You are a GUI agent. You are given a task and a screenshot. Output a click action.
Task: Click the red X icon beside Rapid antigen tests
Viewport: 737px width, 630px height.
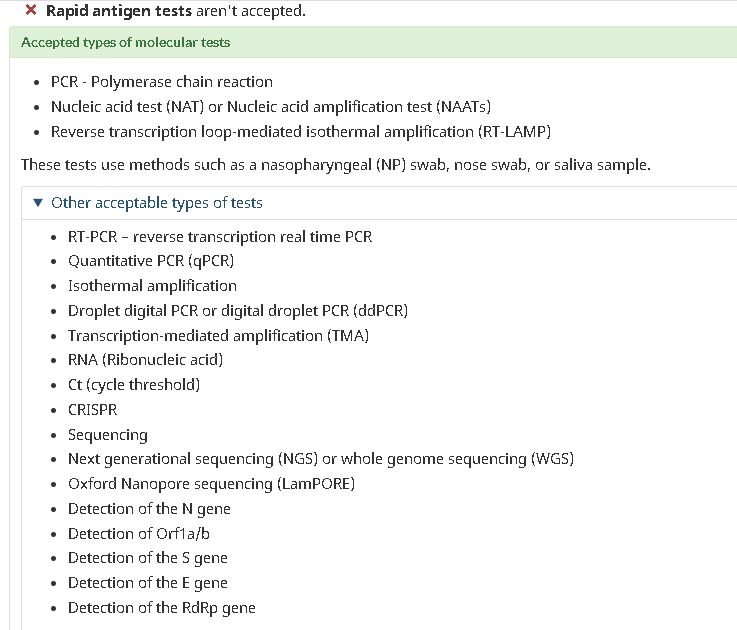[31, 10]
